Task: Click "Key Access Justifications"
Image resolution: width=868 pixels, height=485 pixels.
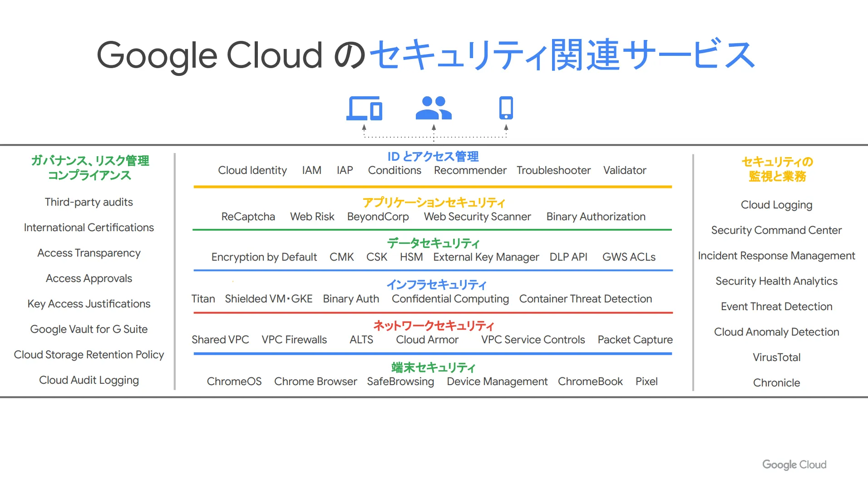Action: tap(89, 304)
